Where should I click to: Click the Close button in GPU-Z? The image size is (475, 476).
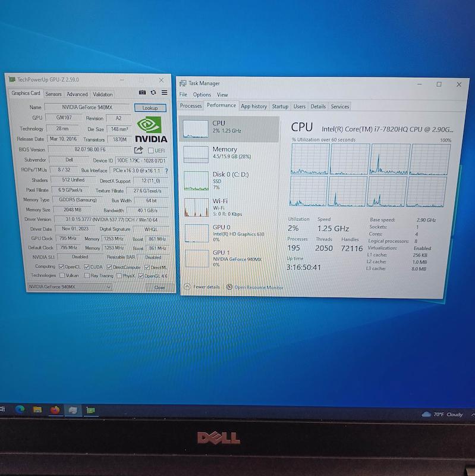tap(160, 287)
